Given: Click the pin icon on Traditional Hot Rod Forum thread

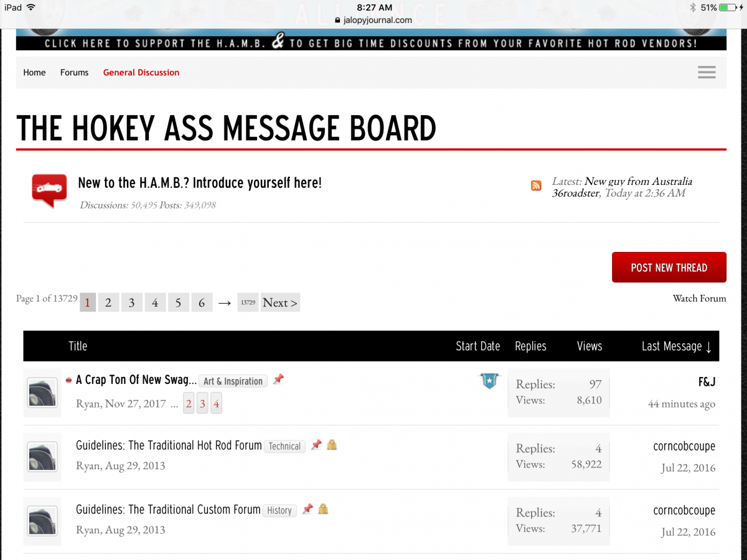Looking at the screenshot, I should (316, 445).
